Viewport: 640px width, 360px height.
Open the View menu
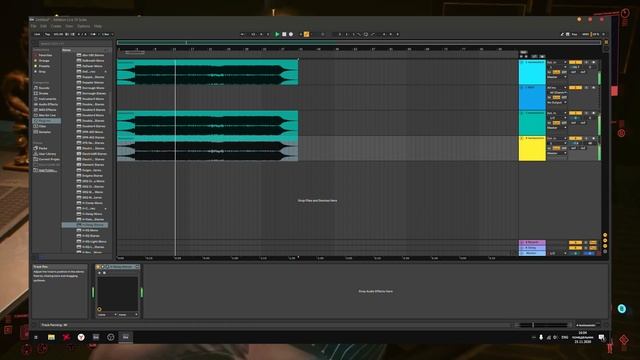[x=69, y=26]
